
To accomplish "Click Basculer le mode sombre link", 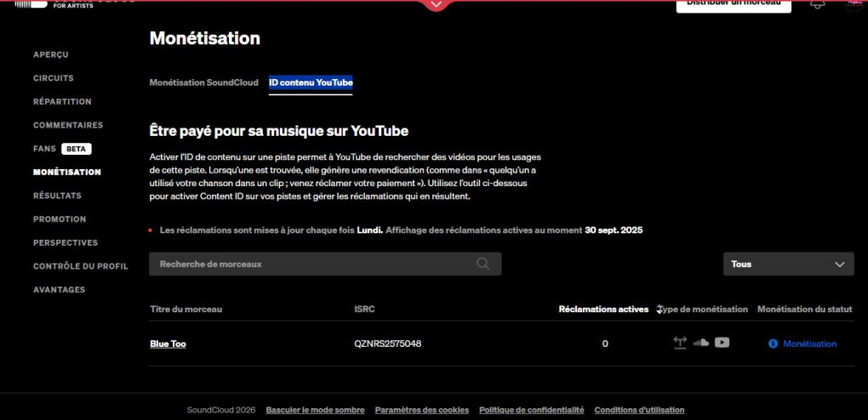I will (315, 410).
